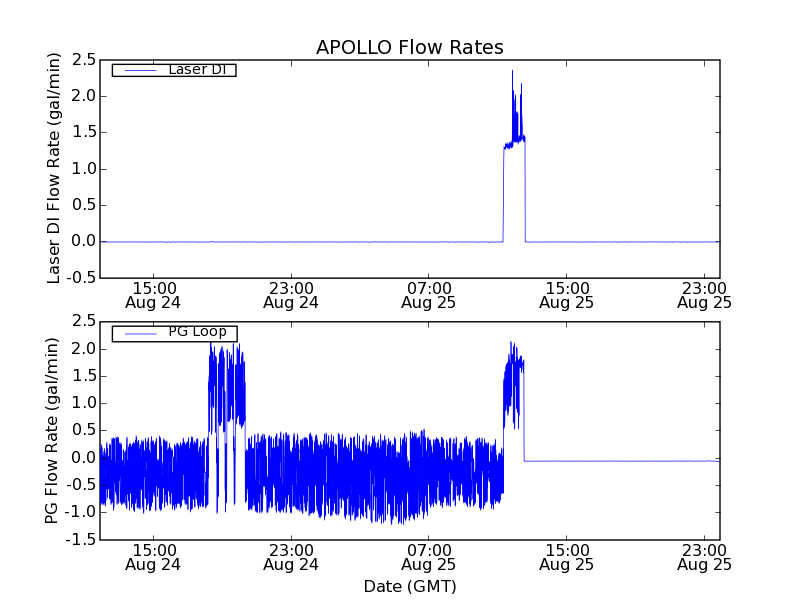Viewport: 800px width, 600px height.
Task: Click the Date (GMT) x-axis label
Action: tap(410, 586)
